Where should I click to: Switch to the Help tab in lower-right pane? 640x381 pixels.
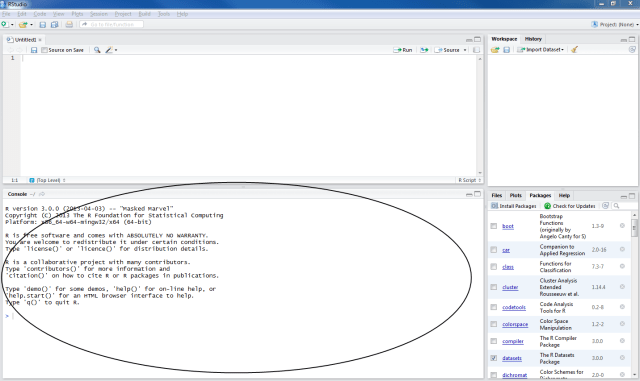point(564,195)
